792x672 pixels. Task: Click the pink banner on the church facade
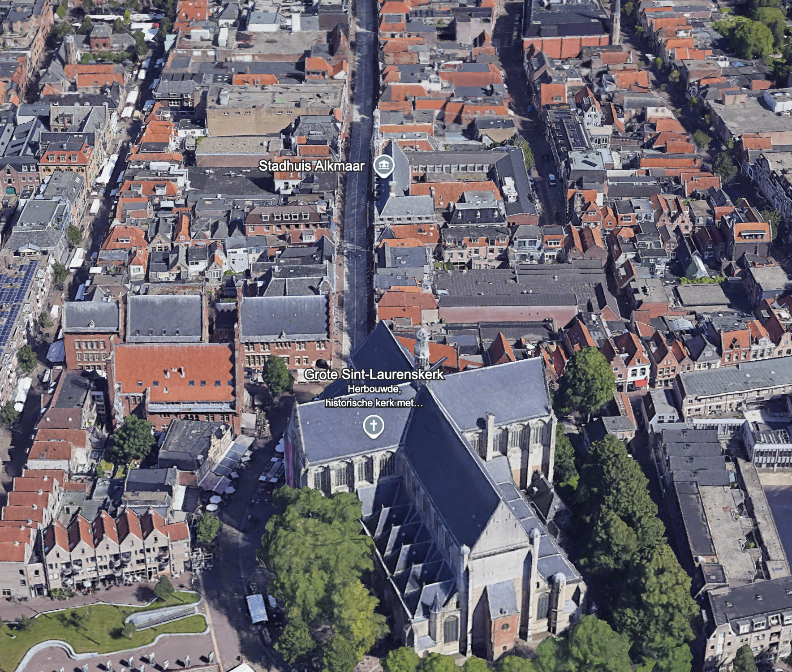(x=289, y=461)
